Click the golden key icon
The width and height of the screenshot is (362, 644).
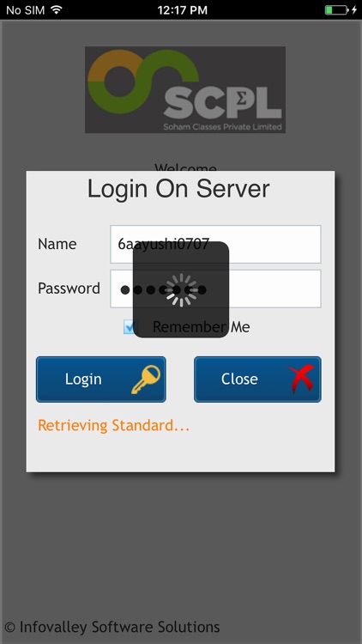146,380
